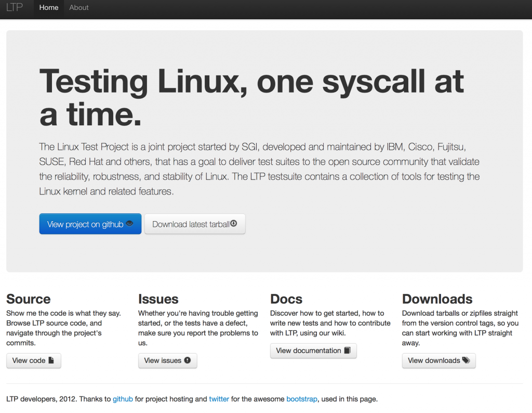532x413 pixels.
Task: Open the About page from the navbar
Action: 78,7
